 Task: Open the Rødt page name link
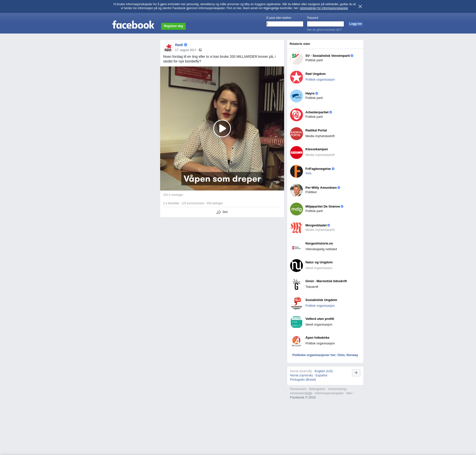(x=179, y=45)
